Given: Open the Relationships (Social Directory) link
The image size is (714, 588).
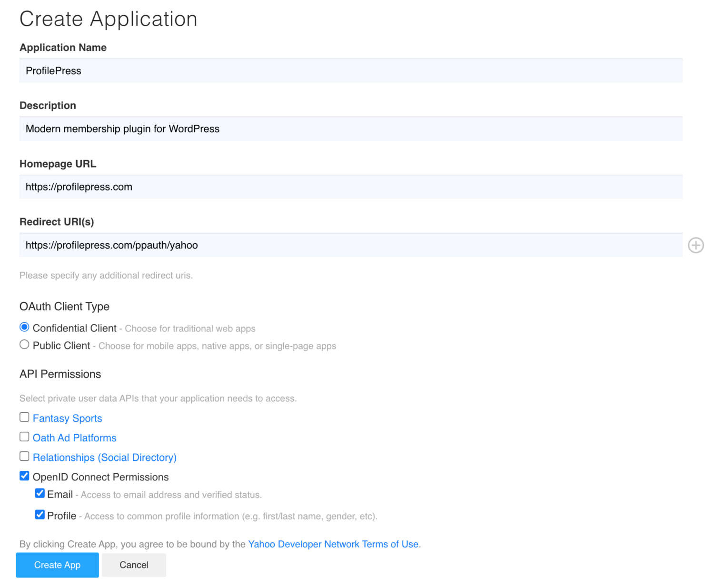Looking at the screenshot, I should (x=105, y=458).
